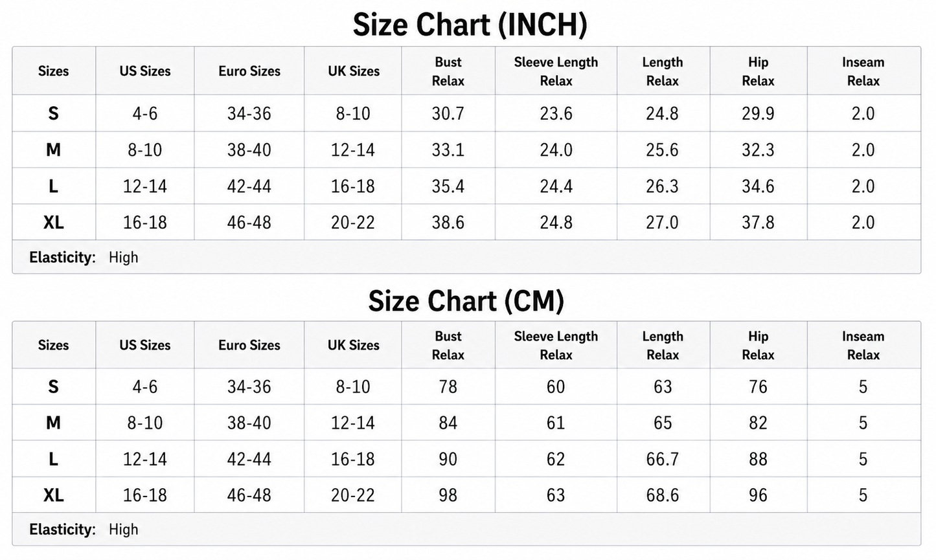Click the XL size row in CM chart
This screenshot has height=560, width=936.
click(x=466, y=495)
